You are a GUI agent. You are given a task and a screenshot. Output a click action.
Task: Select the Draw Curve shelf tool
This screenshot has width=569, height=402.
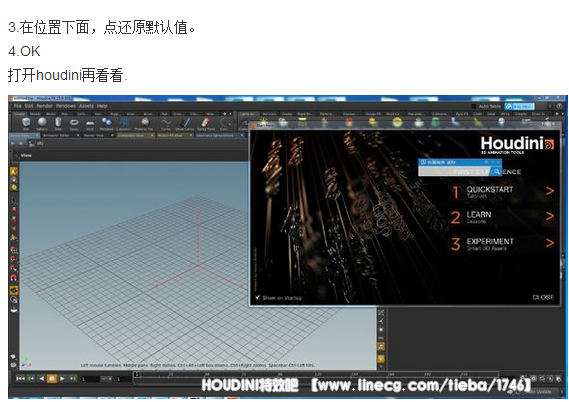tap(185, 123)
